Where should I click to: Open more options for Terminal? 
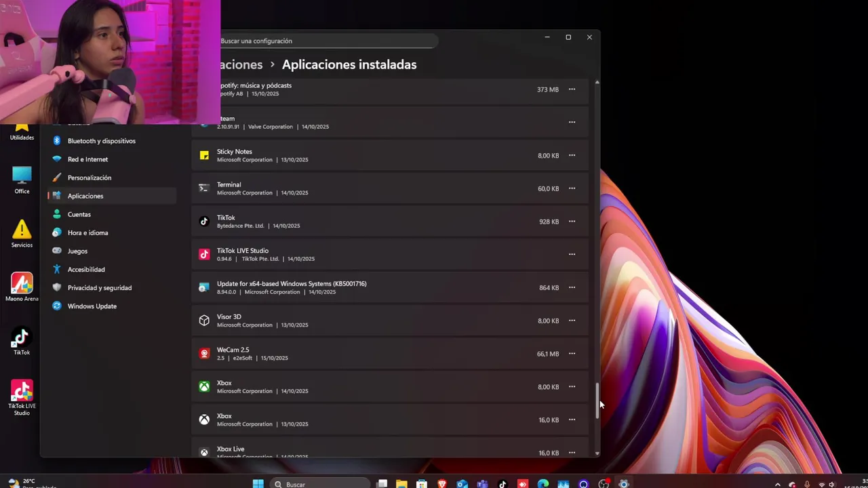(x=572, y=188)
